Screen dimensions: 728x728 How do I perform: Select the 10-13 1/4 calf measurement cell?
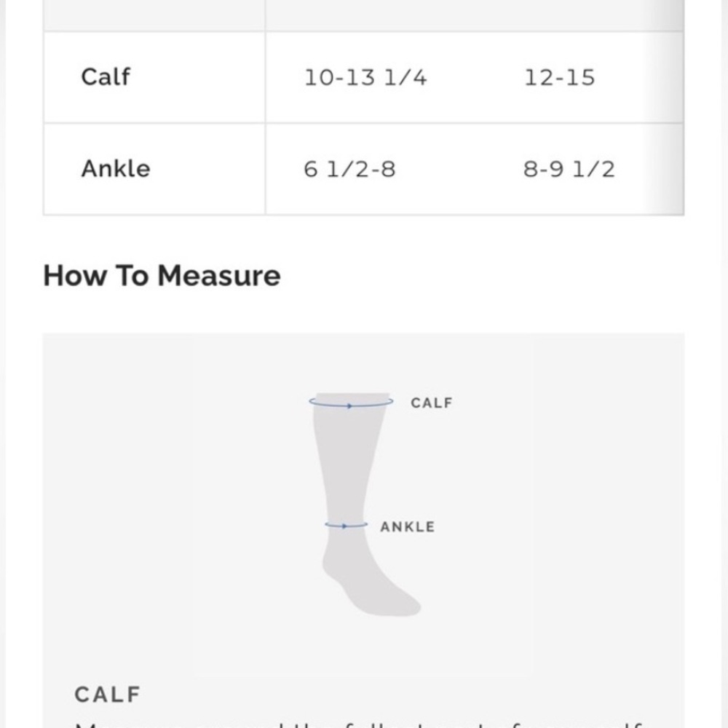tap(365, 77)
